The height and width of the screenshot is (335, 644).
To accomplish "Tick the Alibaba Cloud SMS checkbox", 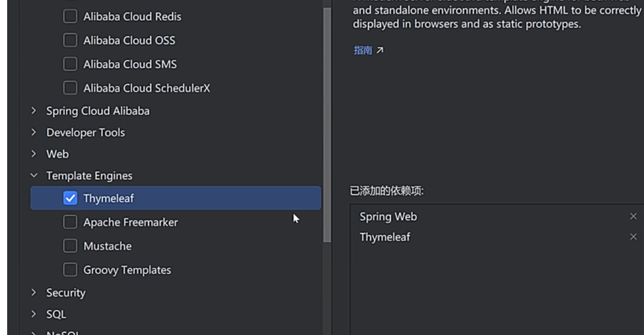I will click(70, 64).
